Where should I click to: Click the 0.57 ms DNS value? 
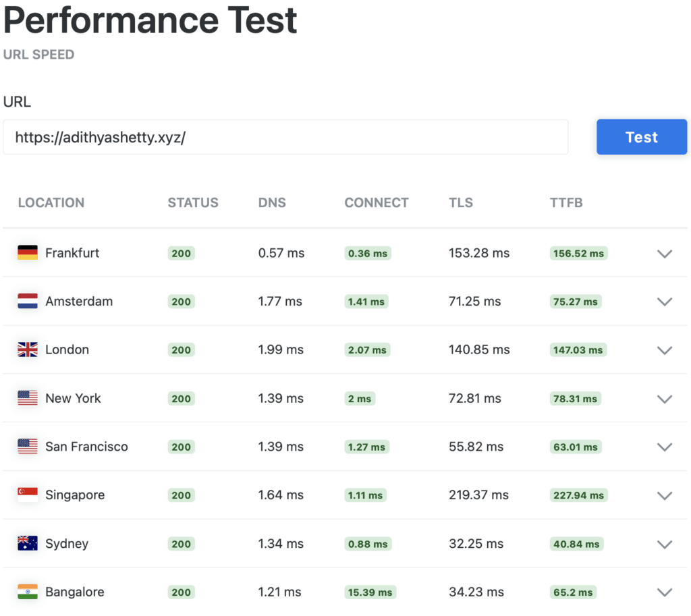point(281,253)
